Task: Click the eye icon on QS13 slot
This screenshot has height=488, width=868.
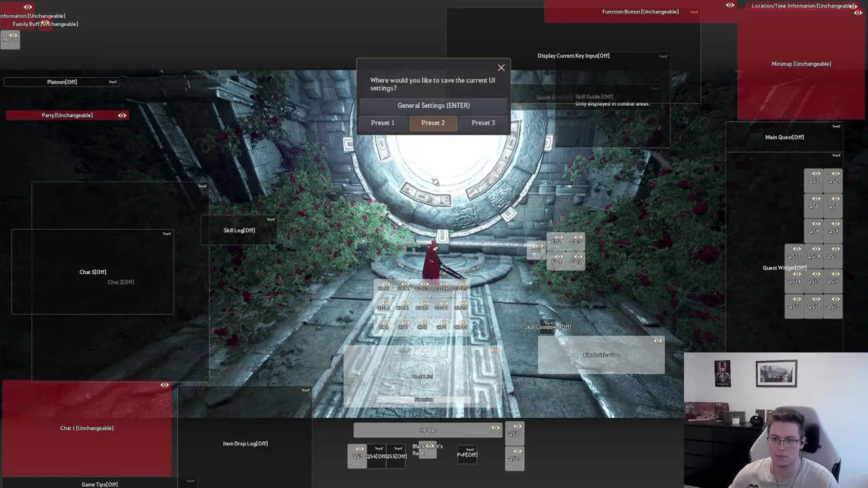Action: coord(835,299)
